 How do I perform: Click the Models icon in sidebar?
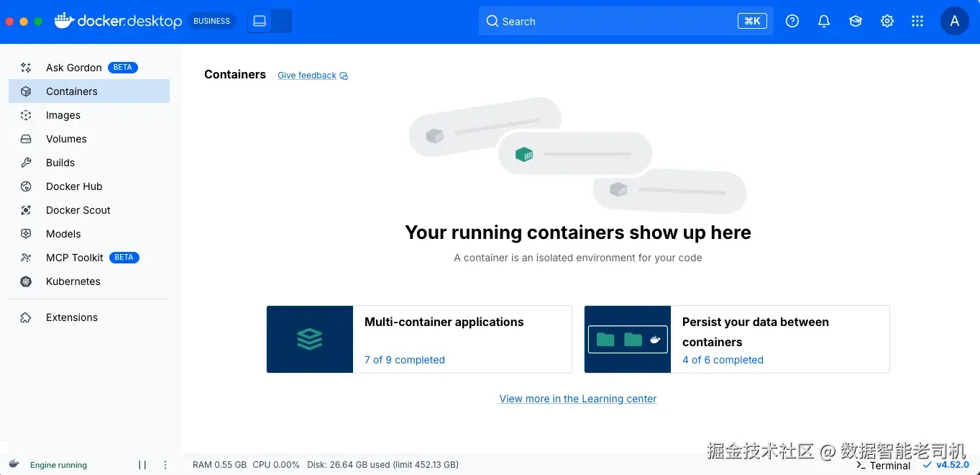pyautogui.click(x=26, y=234)
